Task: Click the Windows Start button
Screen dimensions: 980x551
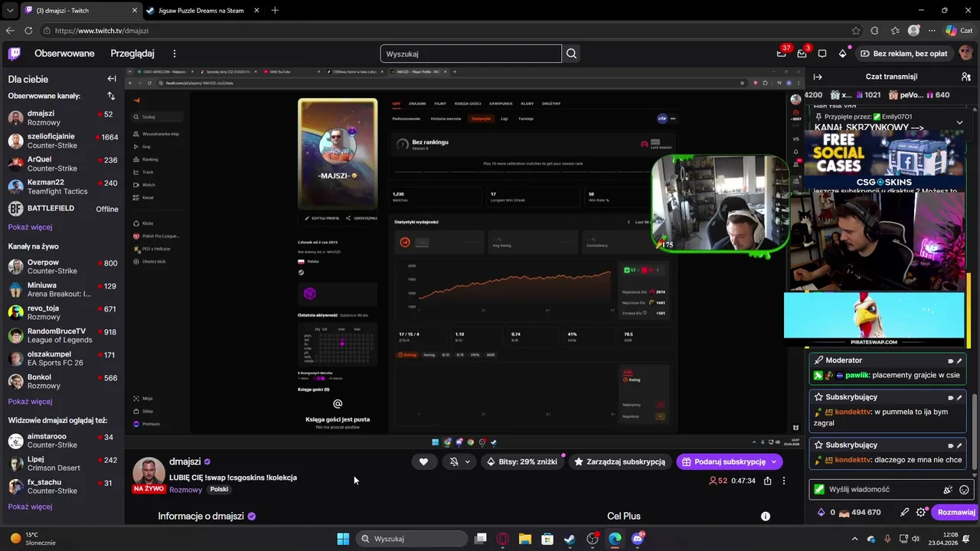Action: pyautogui.click(x=343, y=539)
